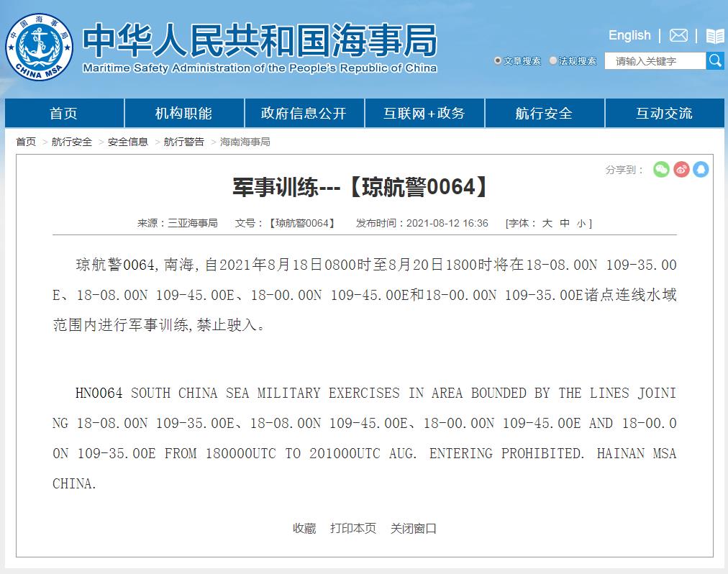This screenshot has height=574, width=728.
Task: Set font size to 小
Action: [x=581, y=223]
